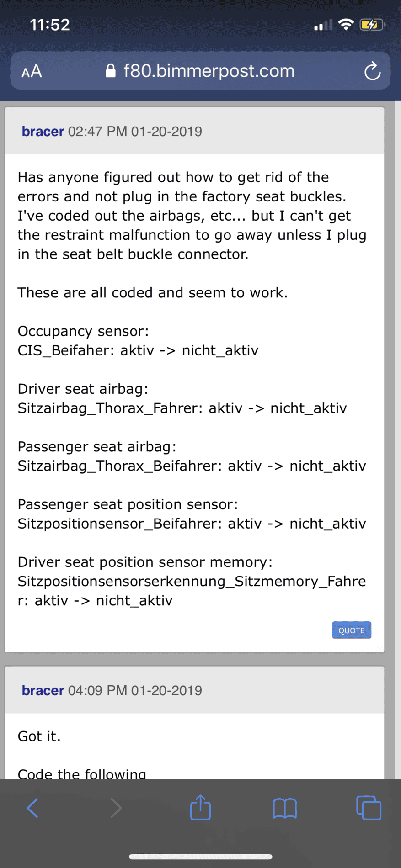The width and height of the screenshot is (401, 868).
Task: Tap the lock icon in address bar
Action: tap(110, 71)
